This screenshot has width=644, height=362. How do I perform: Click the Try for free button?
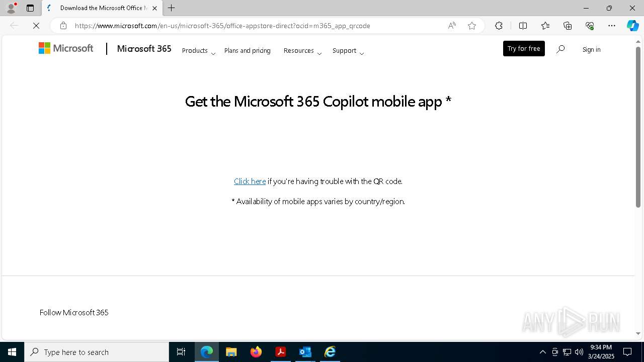point(524,49)
